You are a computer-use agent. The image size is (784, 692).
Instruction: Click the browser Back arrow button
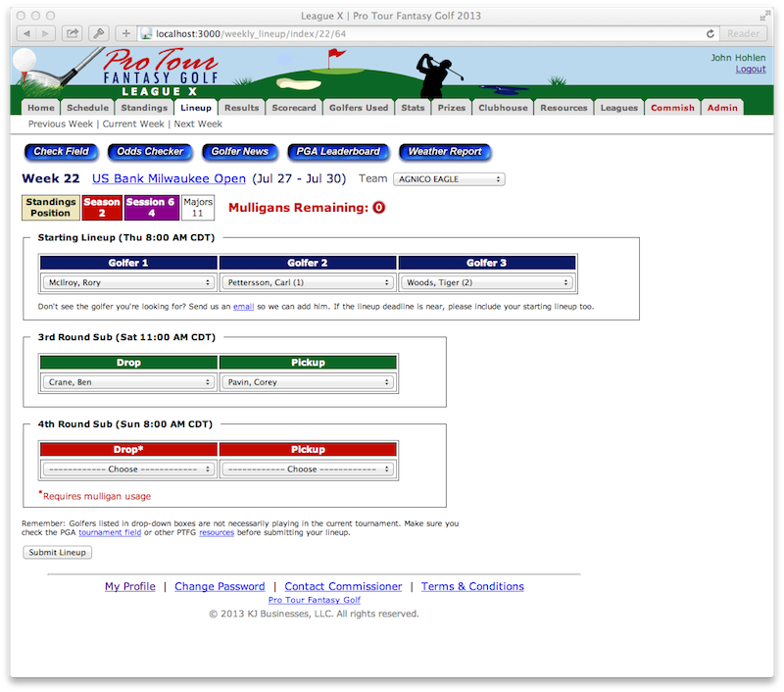point(23,33)
